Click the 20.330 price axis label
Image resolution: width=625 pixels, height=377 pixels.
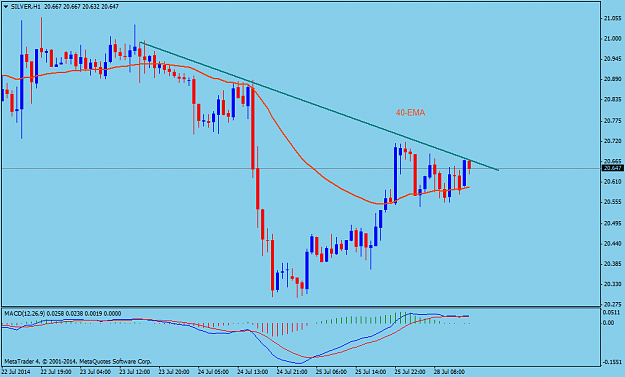click(612, 284)
